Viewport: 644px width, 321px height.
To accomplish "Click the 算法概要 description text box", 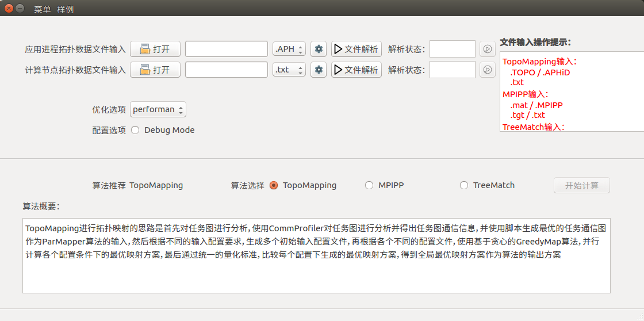I will [x=316, y=255].
